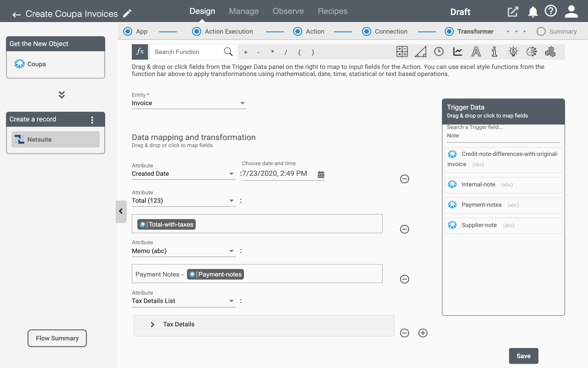588x368 pixels.
Task: Add a new mapping row with plus
Action: click(423, 333)
